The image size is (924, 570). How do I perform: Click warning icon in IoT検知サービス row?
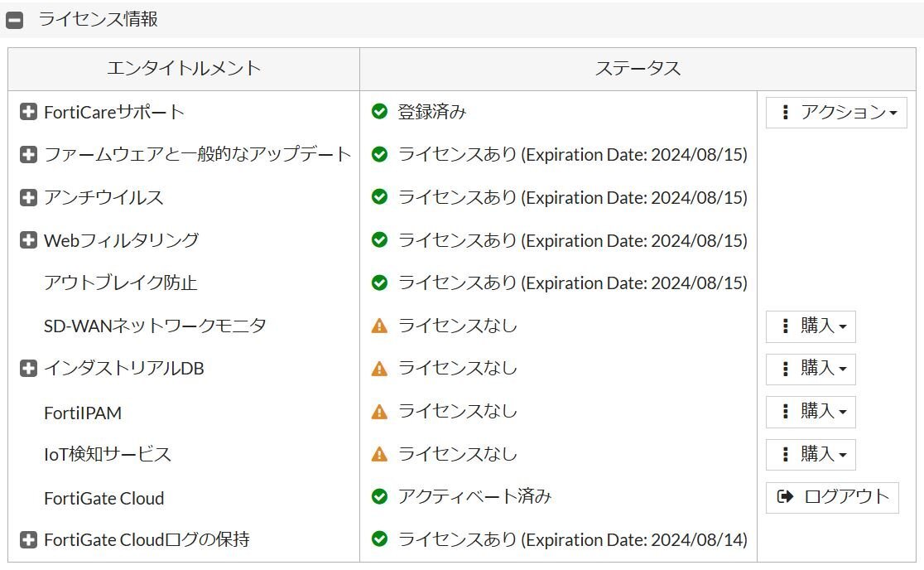[x=379, y=454]
